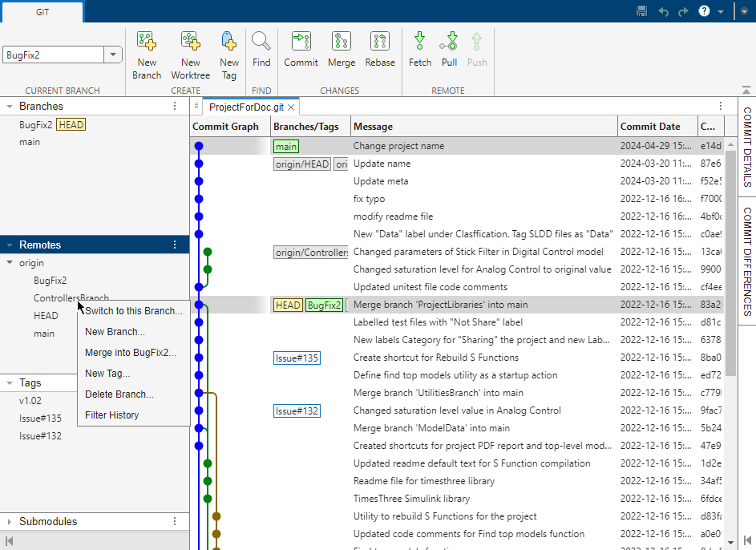Open the Find tool
The image size is (756, 550).
[x=261, y=50]
